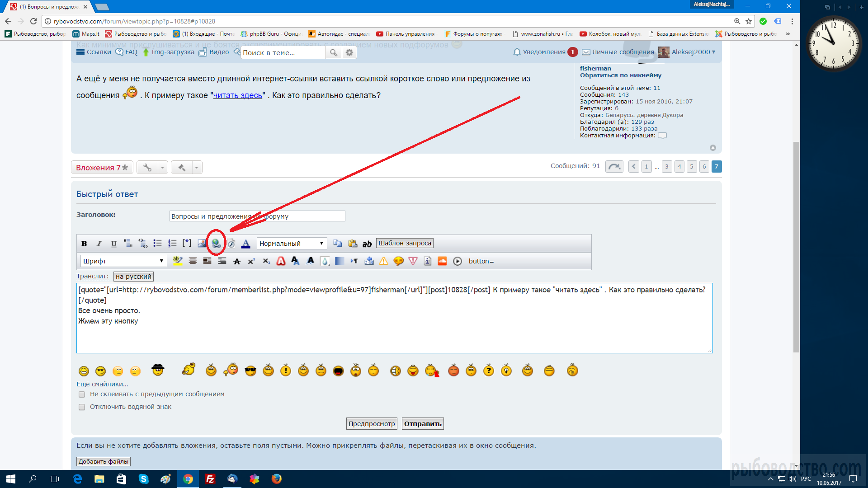
Task: Open the 'Нормальный' font size dropdown
Action: (x=292, y=244)
